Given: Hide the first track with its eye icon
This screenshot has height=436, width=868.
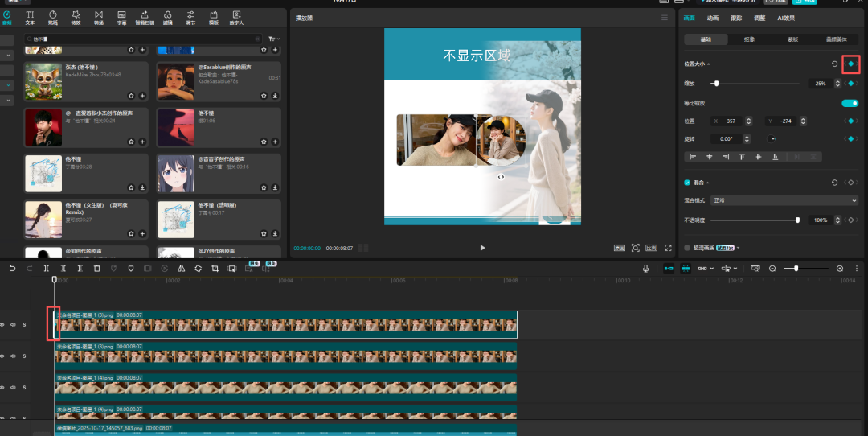Looking at the screenshot, I should click(x=2, y=324).
